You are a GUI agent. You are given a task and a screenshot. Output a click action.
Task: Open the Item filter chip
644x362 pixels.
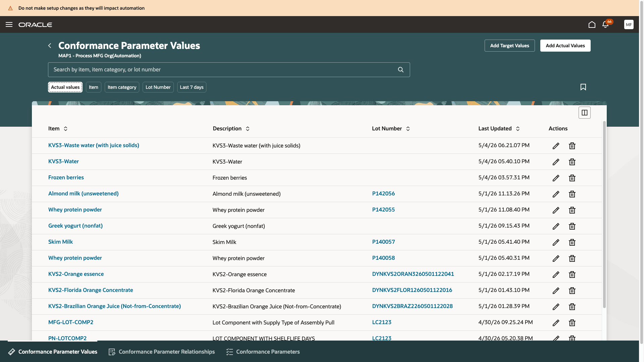coord(93,87)
